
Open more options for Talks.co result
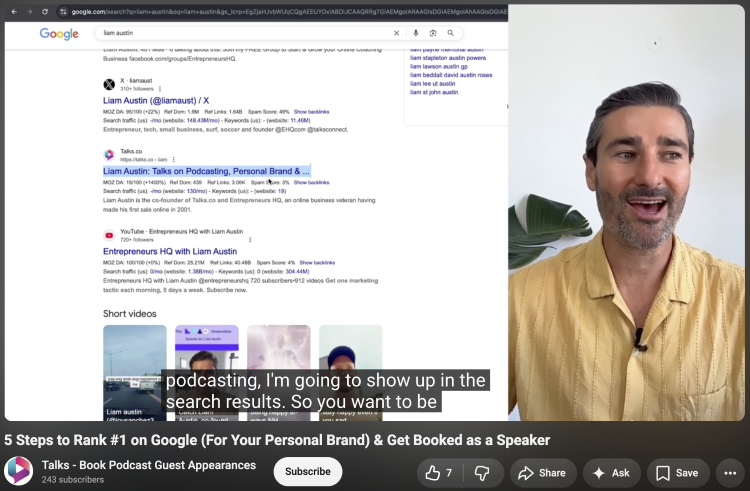[174, 160]
